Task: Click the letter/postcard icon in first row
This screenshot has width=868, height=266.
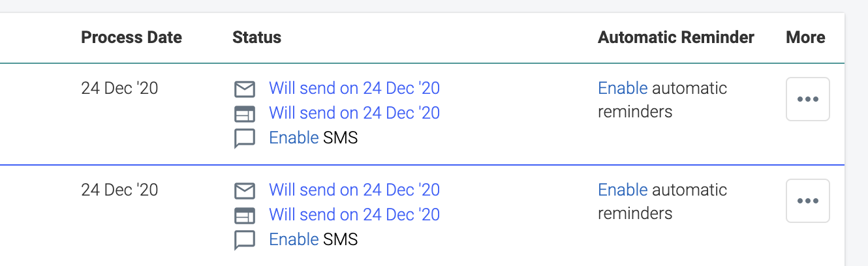Action: pyautogui.click(x=244, y=113)
